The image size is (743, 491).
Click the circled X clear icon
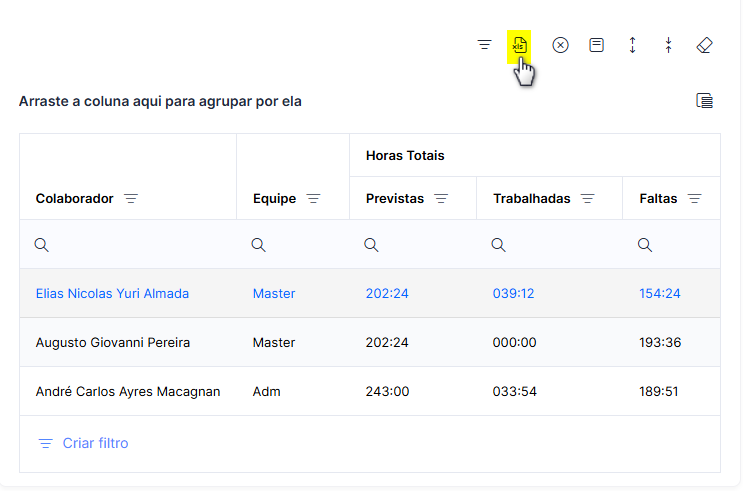(561, 45)
